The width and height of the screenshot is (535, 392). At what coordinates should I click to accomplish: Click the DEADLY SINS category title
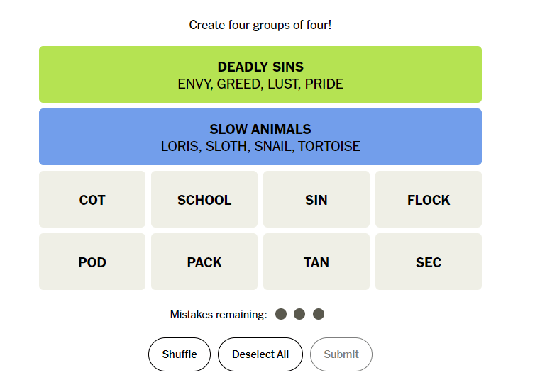pos(260,67)
